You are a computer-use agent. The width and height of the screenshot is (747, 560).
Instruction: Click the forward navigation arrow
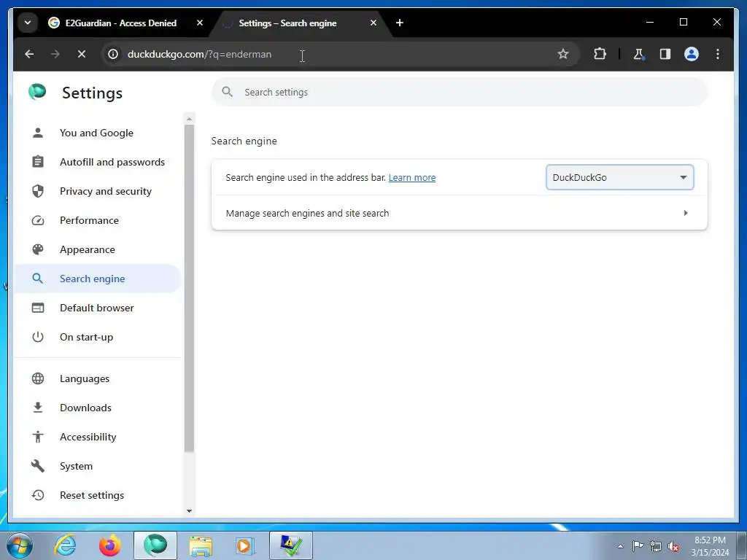pos(55,54)
